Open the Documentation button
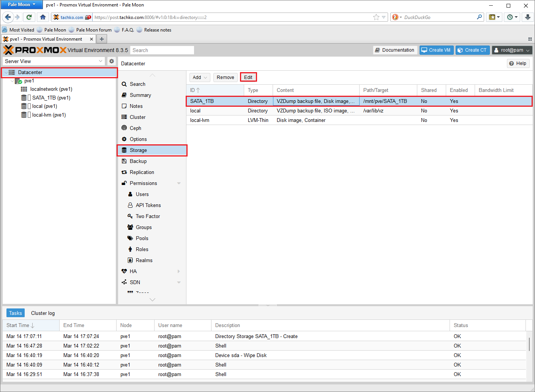 [395, 50]
